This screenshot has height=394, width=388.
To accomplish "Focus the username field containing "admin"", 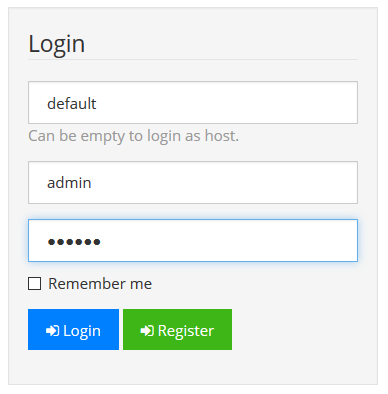I will click(x=193, y=182).
